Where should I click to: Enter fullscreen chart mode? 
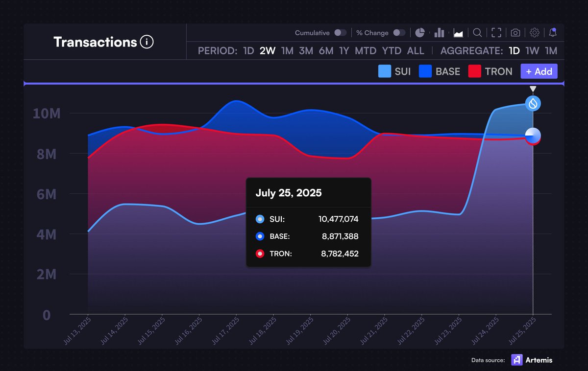(496, 33)
